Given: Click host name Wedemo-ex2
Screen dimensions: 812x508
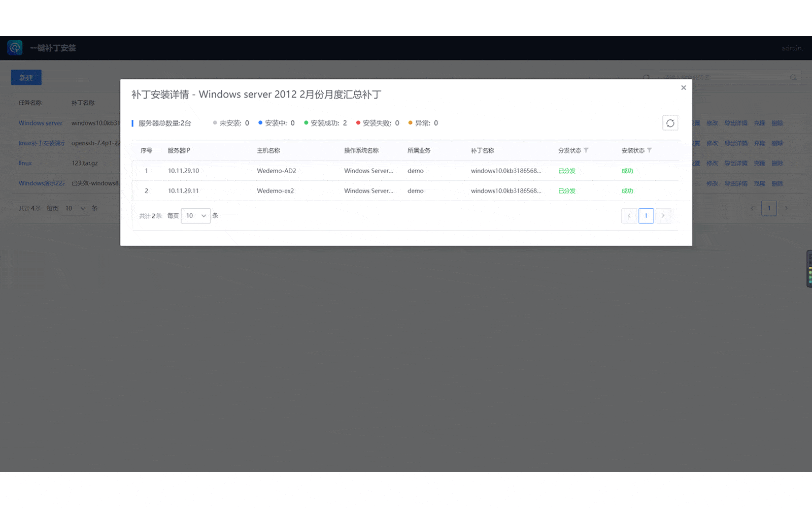Looking at the screenshot, I should [x=276, y=191].
